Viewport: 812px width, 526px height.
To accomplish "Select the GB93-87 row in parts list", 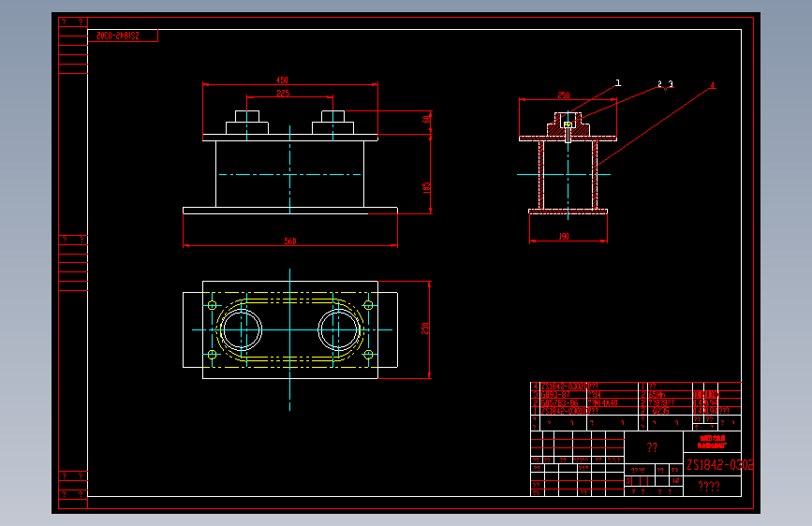I will (x=636, y=395).
